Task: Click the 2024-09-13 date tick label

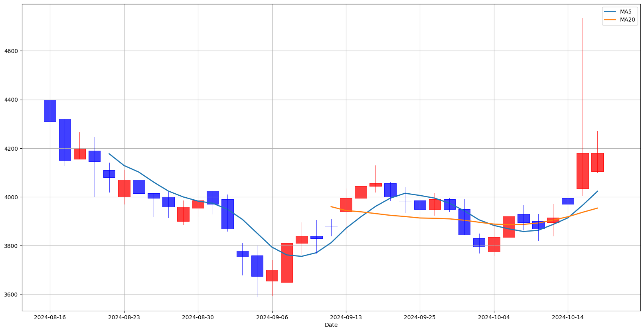Action: click(x=346, y=317)
